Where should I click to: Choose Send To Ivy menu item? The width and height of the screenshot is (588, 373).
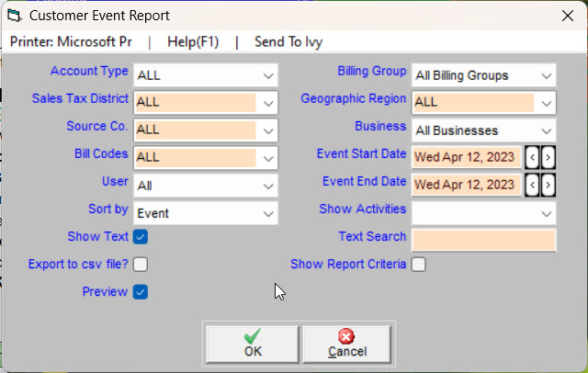(x=288, y=41)
